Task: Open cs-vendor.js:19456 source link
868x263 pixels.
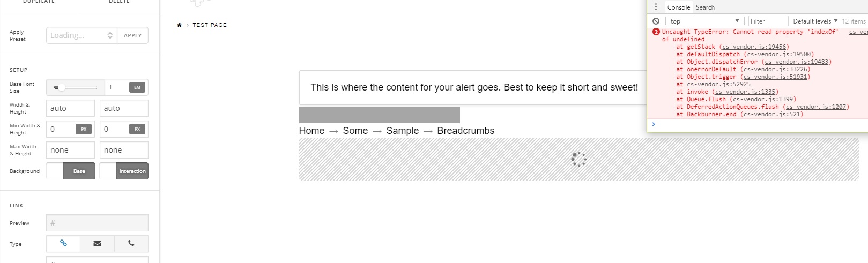Action: click(754, 47)
